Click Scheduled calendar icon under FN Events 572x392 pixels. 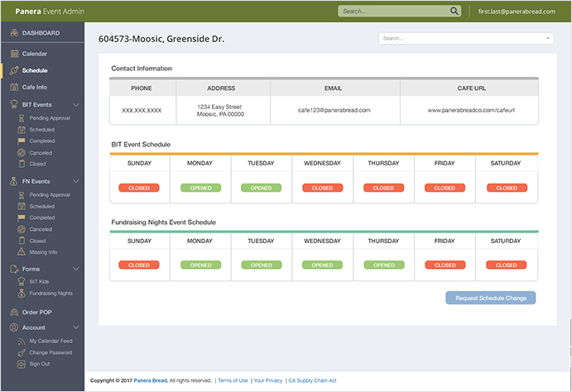[x=22, y=206]
